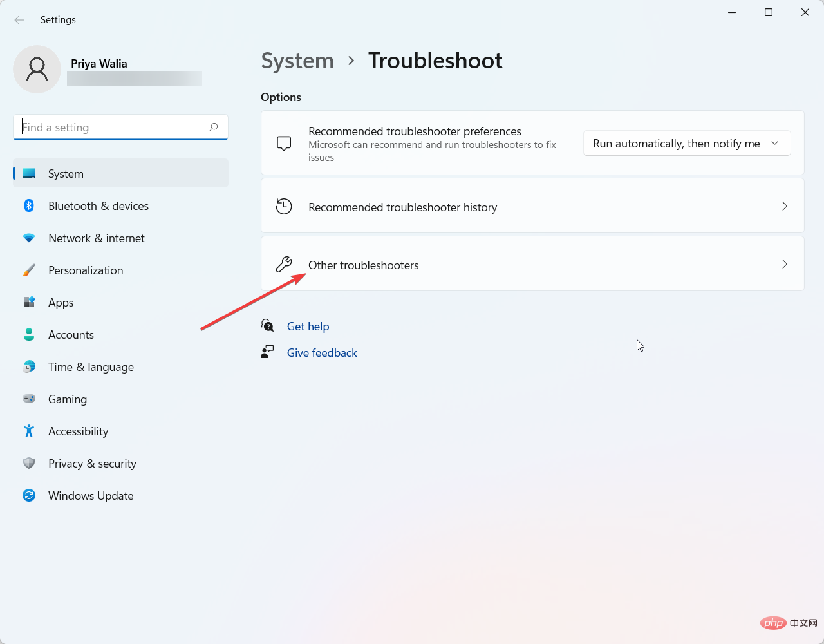Open Network & internet settings

[x=121, y=238]
